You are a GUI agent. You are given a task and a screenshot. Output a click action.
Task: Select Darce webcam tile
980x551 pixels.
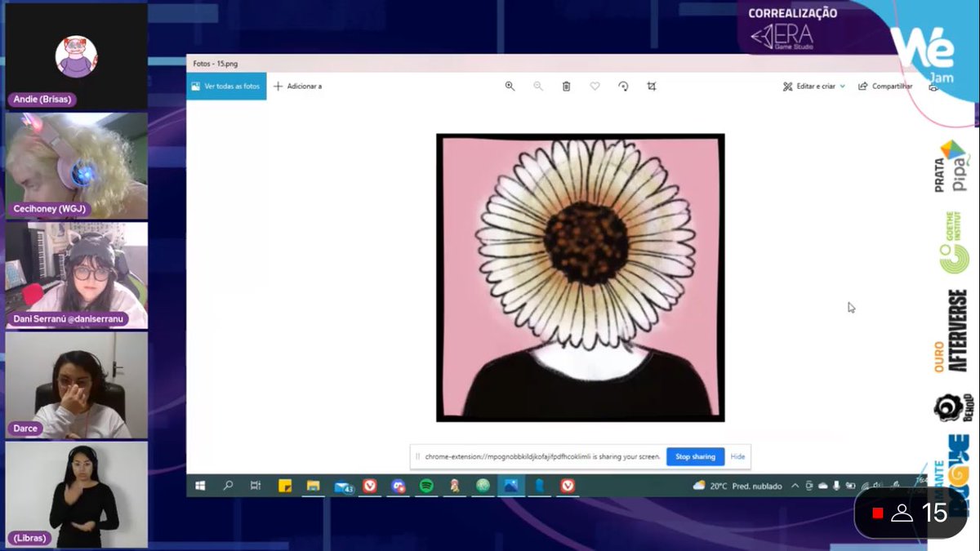click(76, 385)
